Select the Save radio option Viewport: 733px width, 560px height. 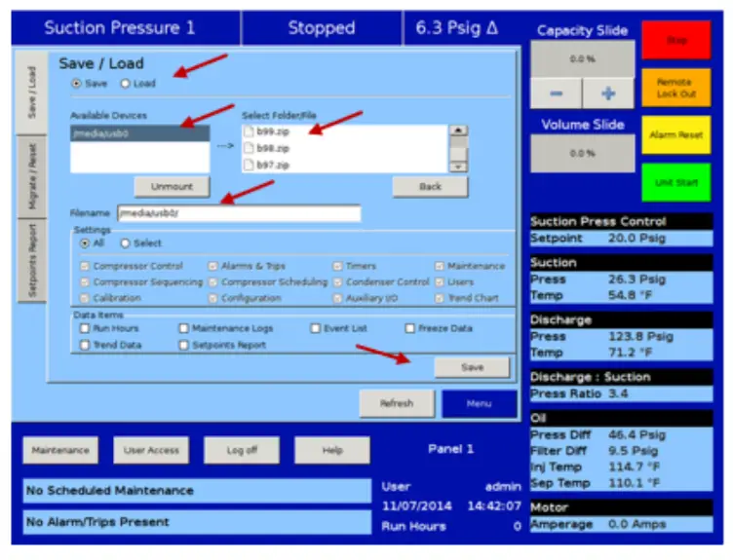click(x=76, y=84)
